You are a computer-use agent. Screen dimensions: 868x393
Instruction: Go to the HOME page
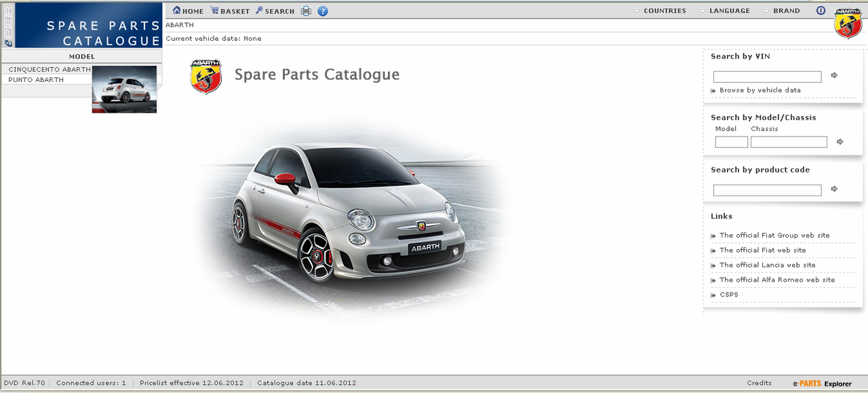[188, 11]
